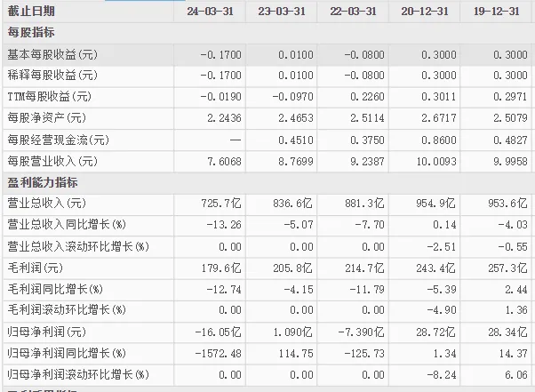This screenshot has height=392, width=535.
Task: Click the 24-03-31 column header
Action: pos(210,12)
